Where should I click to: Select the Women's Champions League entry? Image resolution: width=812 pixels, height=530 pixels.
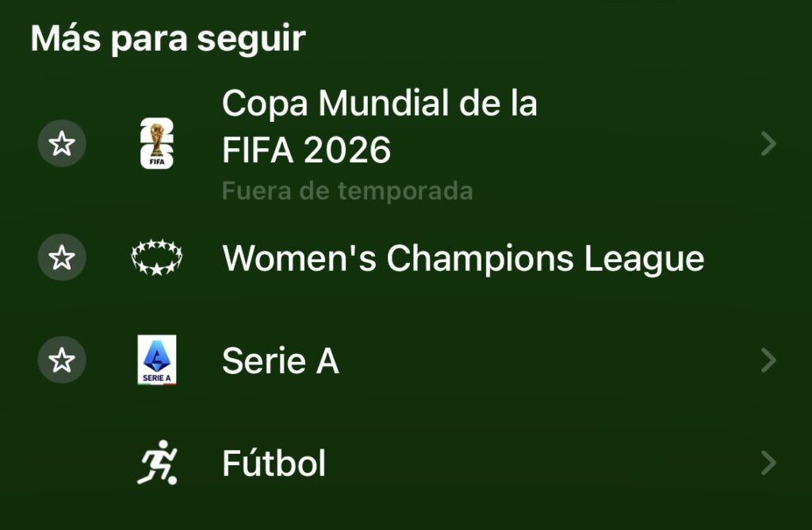click(463, 258)
